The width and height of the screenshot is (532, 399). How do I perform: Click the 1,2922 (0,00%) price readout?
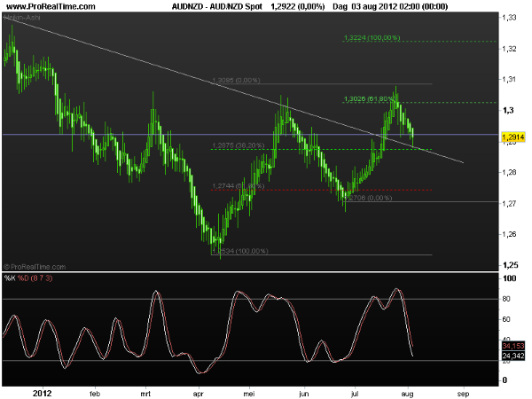[x=298, y=6]
